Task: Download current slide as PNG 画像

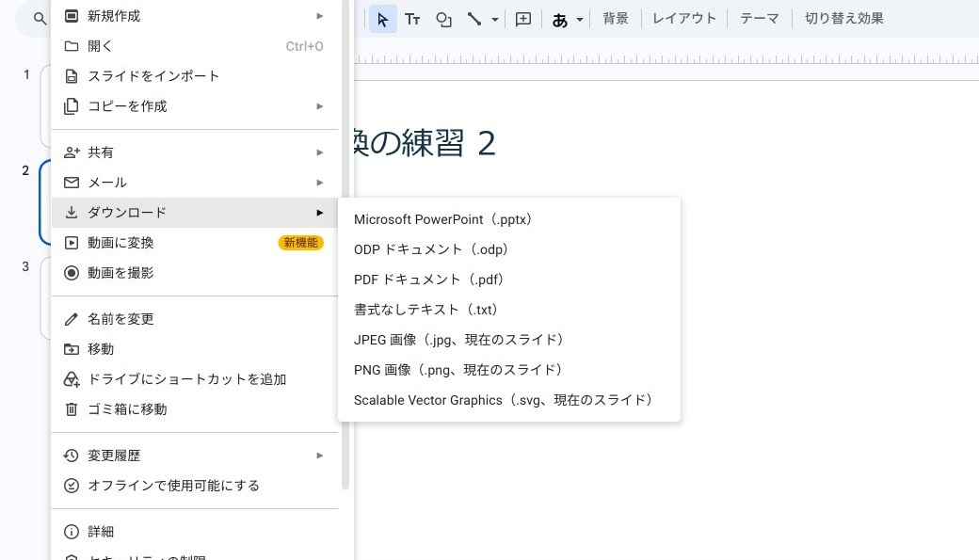Action: [509, 370]
